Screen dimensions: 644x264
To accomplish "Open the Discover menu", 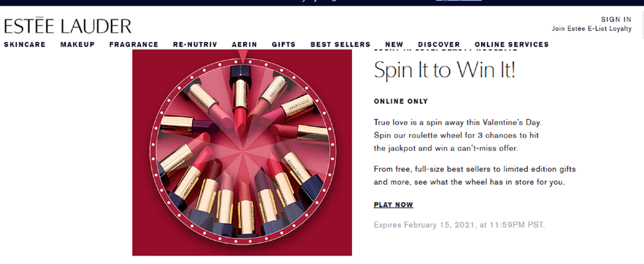I will tap(439, 45).
